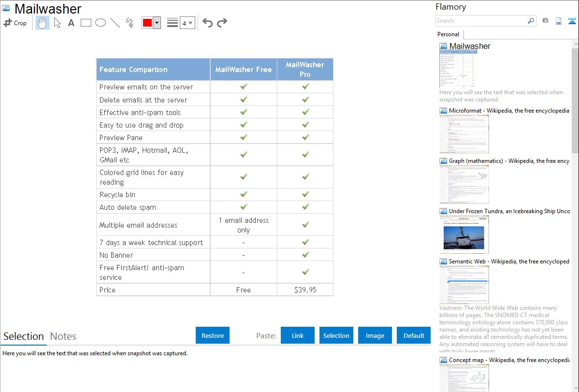Select the rectangle drawing tool
The image size is (579, 392).
(x=86, y=23)
